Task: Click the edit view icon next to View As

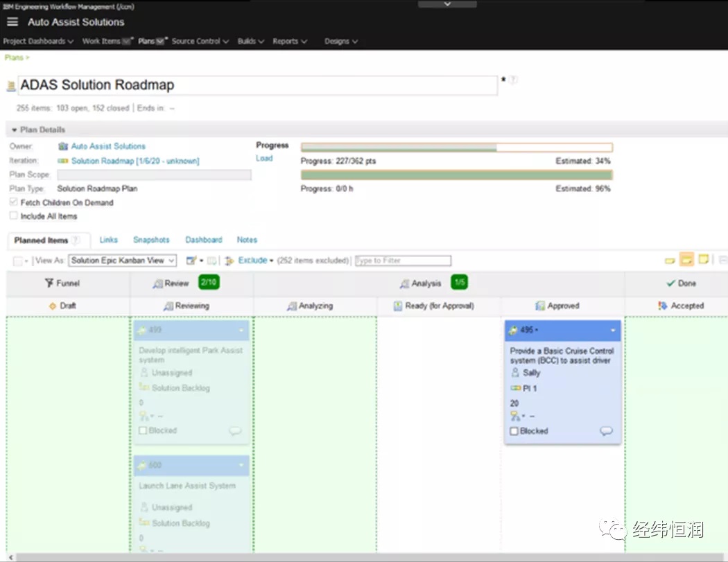Action: (x=191, y=261)
